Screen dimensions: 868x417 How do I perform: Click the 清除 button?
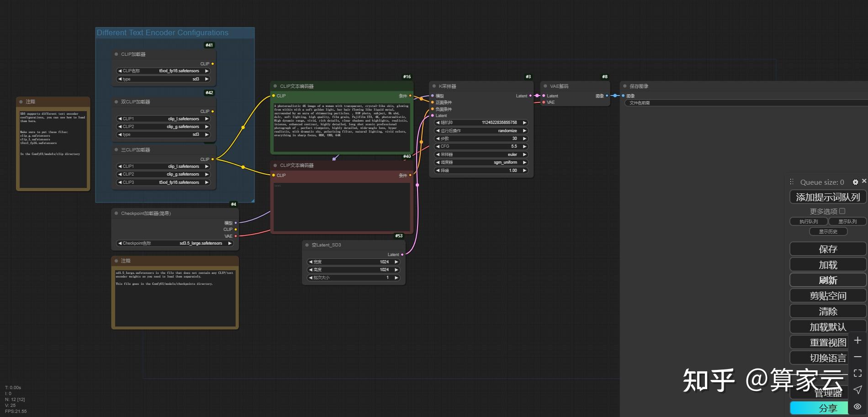(x=827, y=311)
